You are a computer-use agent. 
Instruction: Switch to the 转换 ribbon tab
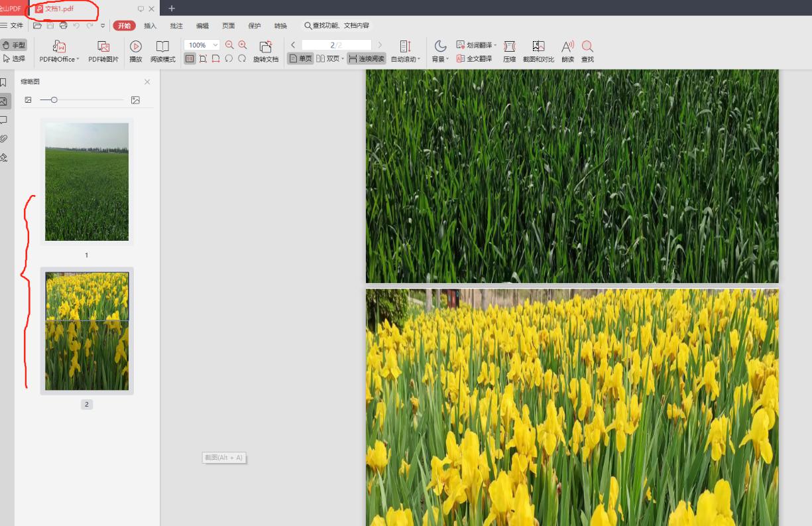point(280,26)
